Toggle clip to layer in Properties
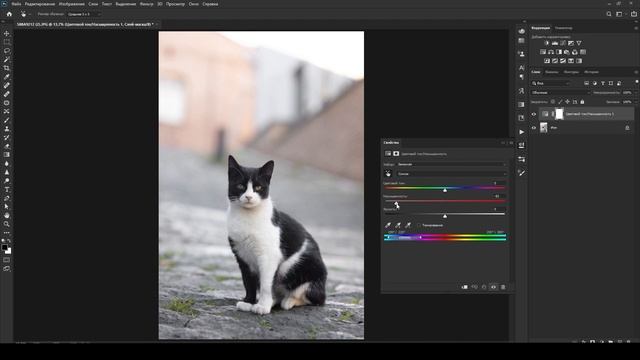The height and width of the screenshot is (360, 640). coord(464,287)
